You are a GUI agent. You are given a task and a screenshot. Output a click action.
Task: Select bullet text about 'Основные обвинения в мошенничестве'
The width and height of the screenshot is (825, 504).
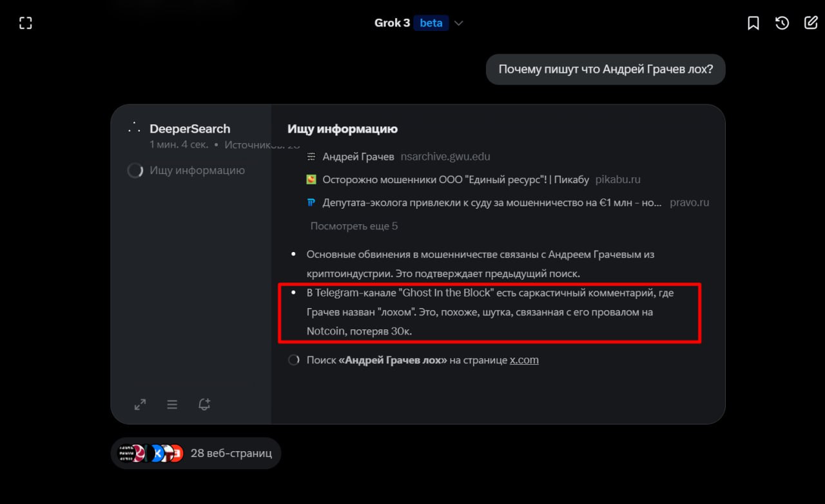[x=480, y=264]
